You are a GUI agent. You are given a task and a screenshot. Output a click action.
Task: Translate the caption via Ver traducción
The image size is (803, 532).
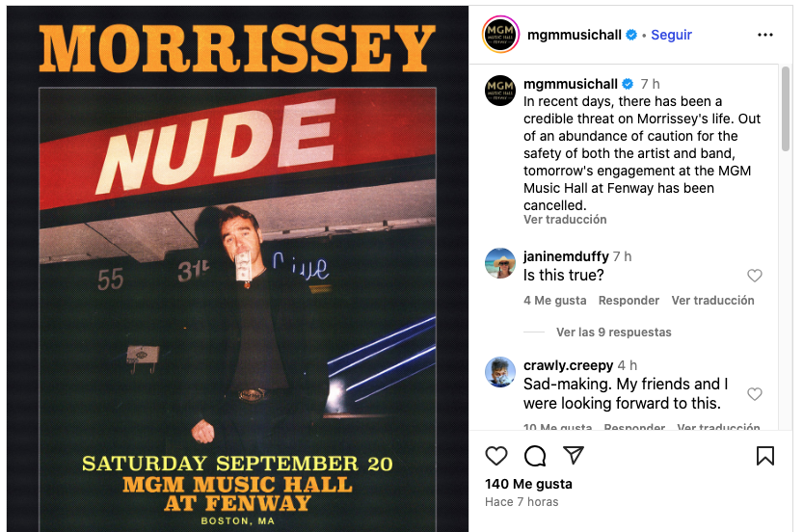565,220
